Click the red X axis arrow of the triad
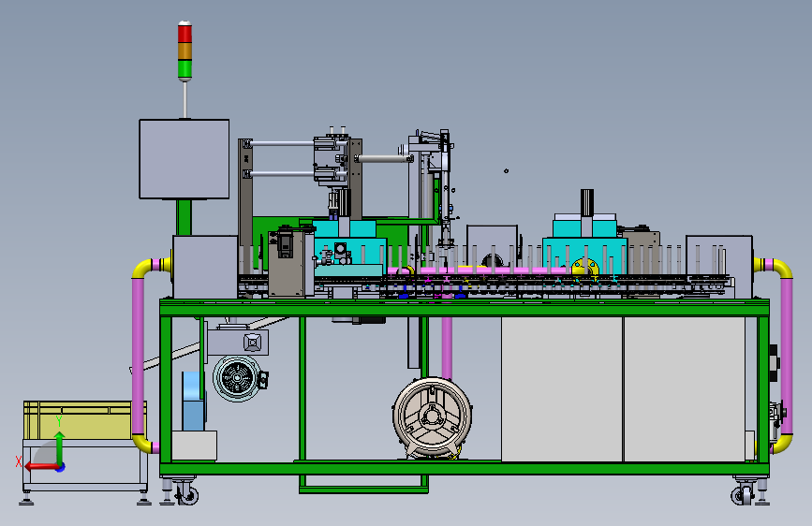 tap(41, 466)
